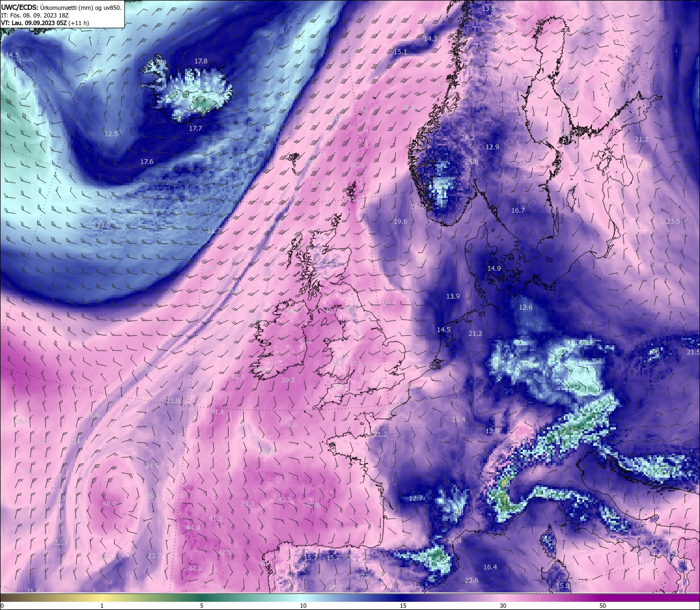Click the 15.0 value near Sardinia
This screenshot has width=700, height=610.
point(563,585)
